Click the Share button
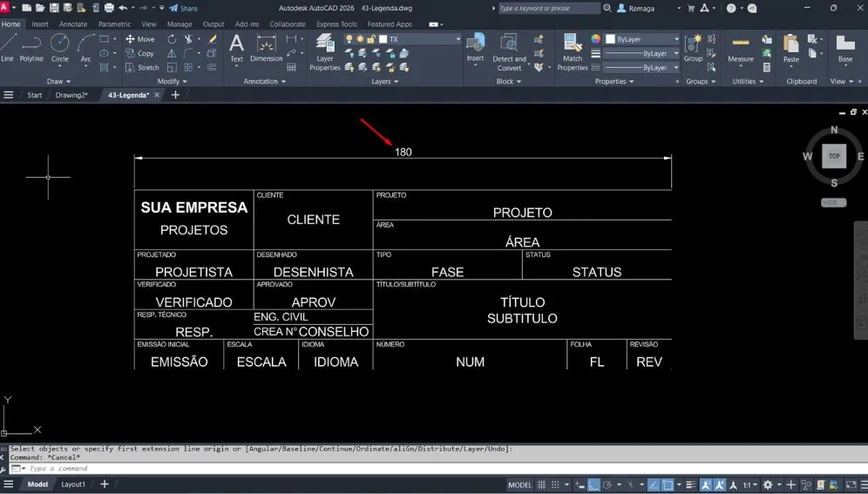The width and height of the screenshot is (868, 494). (x=183, y=9)
